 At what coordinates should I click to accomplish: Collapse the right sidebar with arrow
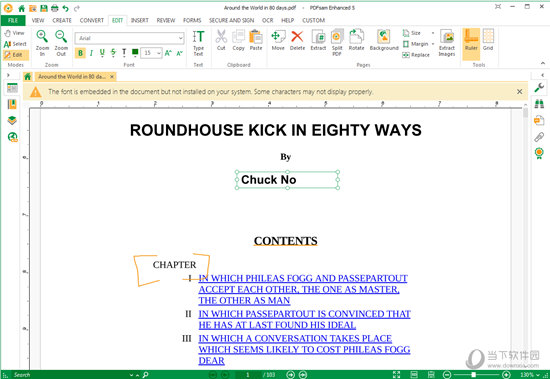[x=542, y=75]
